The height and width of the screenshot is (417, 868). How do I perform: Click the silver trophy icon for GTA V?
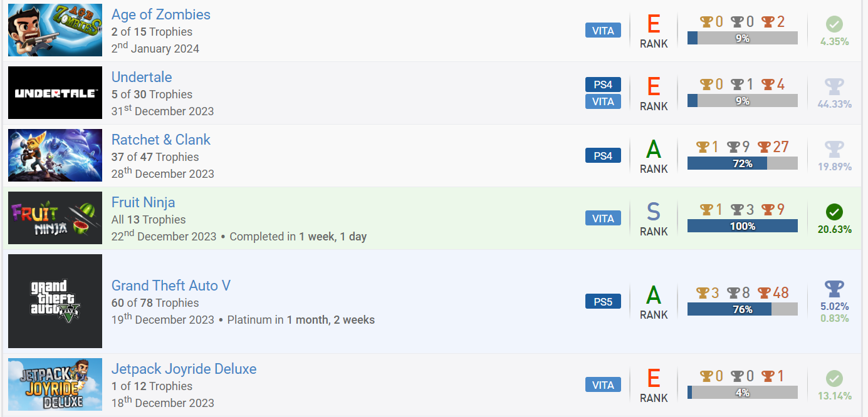(x=734, y=293)
